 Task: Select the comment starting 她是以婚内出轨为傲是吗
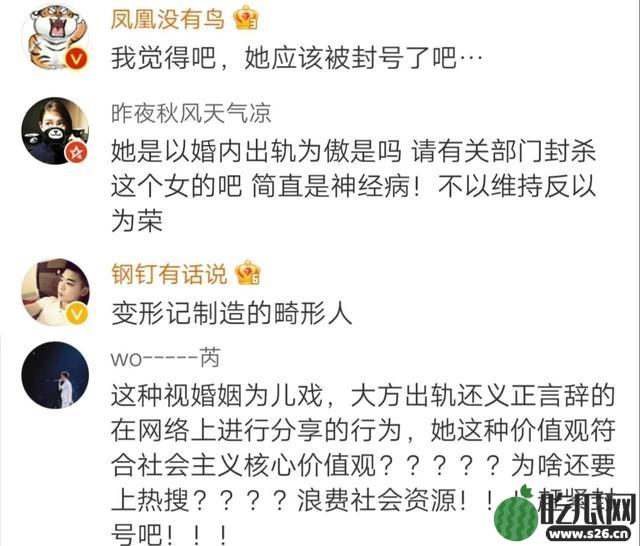tap(353, 186)
